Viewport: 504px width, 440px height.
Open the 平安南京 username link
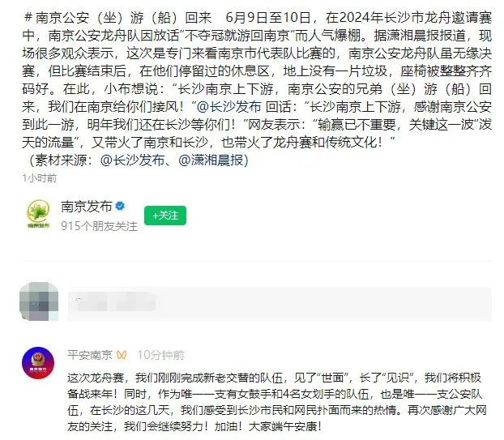tap(90, 355)
